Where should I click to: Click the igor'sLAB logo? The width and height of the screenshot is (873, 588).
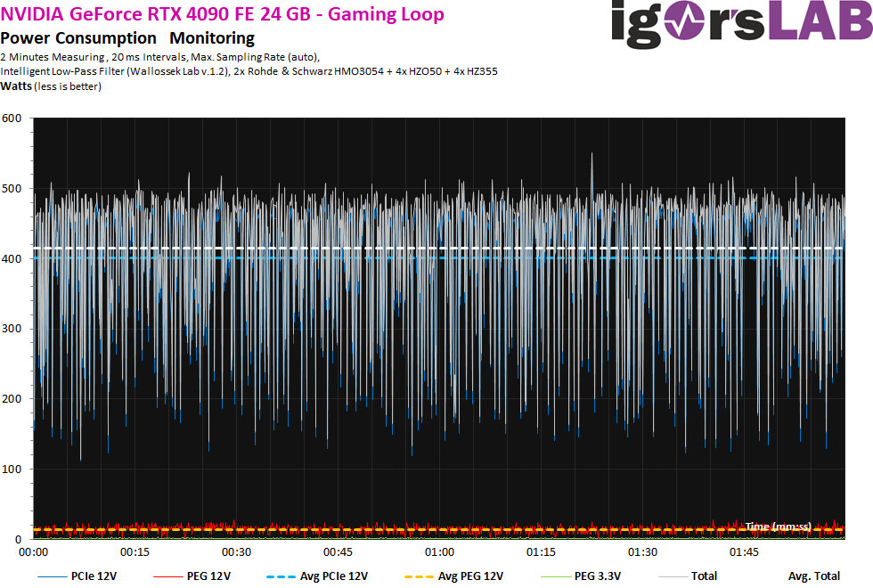[x=741, y=23]
